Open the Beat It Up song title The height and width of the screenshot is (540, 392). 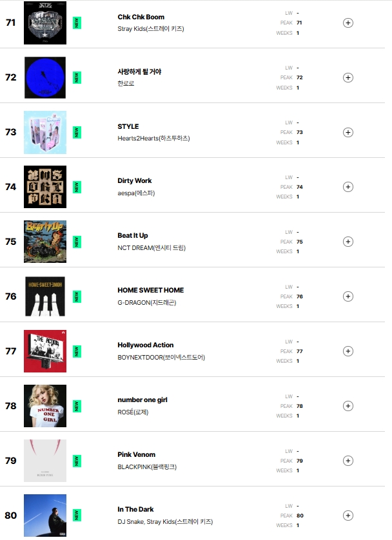click(x=133, y=236)
